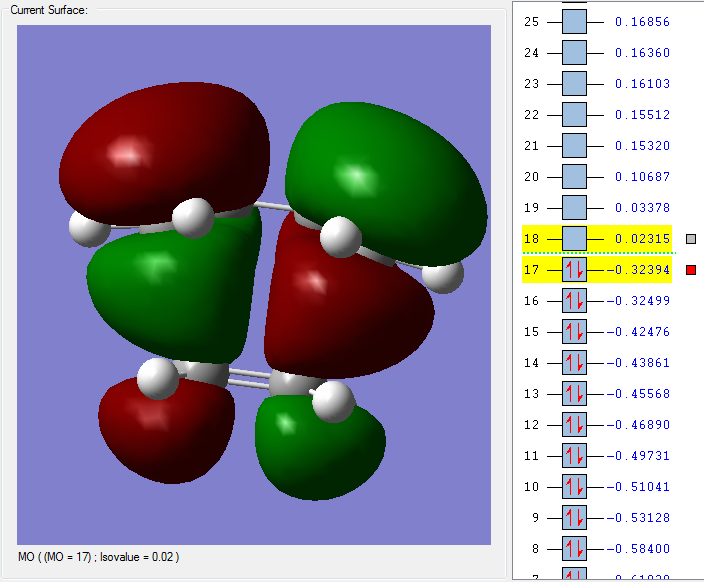The height and width of the screenshot is (582, 704).
Task: Select the energy value -0.42476
Action: coord(638,332)
